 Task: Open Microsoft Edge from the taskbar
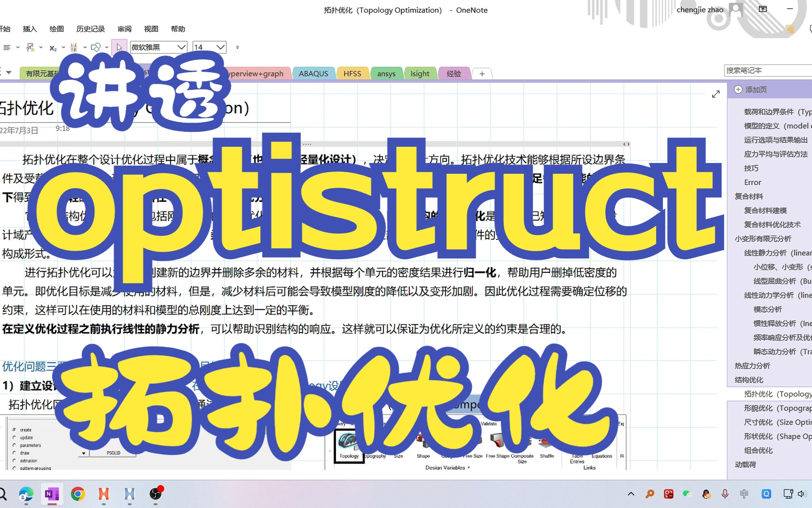coord(26,494)
